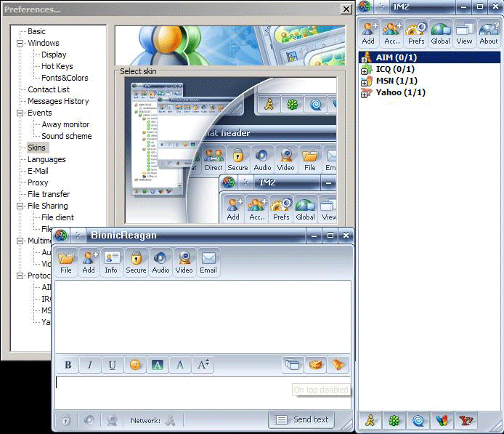The height and width of the screenshot is (434, 504).
Task: Click webcam status icon in chat status bar
Action: pos(112,420)
